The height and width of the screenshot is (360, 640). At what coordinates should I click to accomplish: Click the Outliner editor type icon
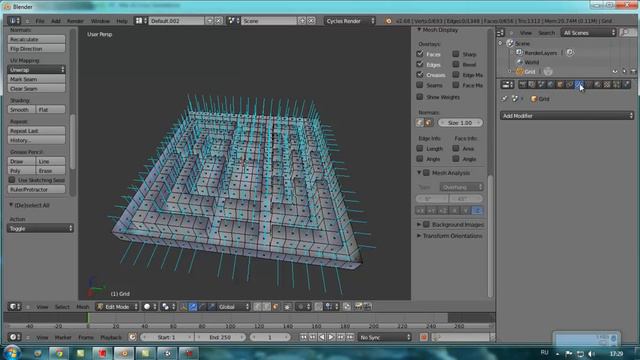501,33
